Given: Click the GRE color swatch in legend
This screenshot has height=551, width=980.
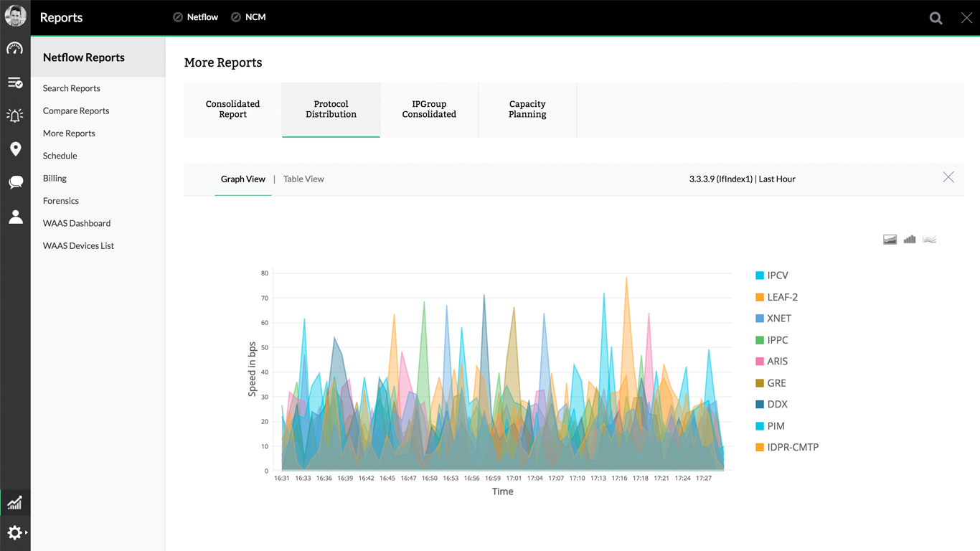Looking at the screenshot, I should point(760,383).
